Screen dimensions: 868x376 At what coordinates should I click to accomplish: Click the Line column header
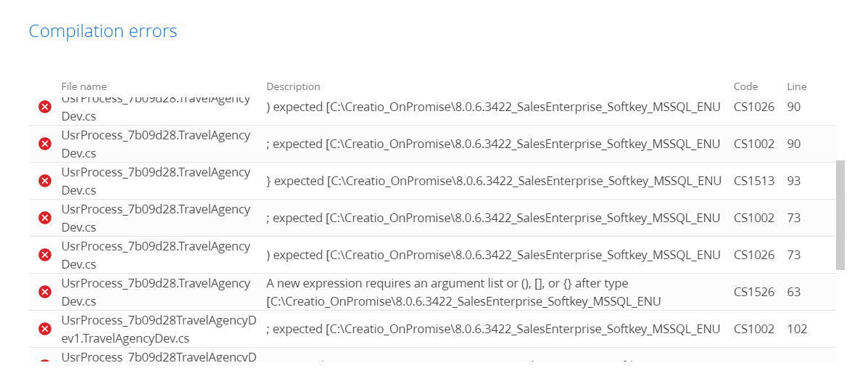coord(796,86)
